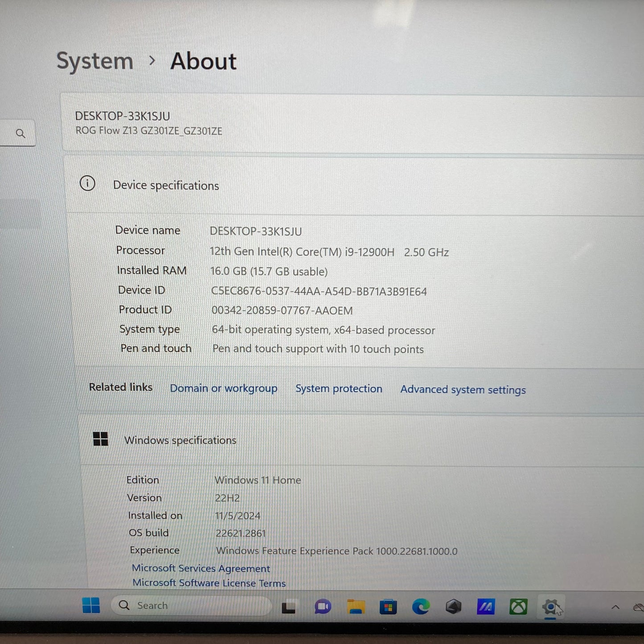The height and width of the screenshot is (644, 644).
Task: Open System protection link
Action: point(339,389)
